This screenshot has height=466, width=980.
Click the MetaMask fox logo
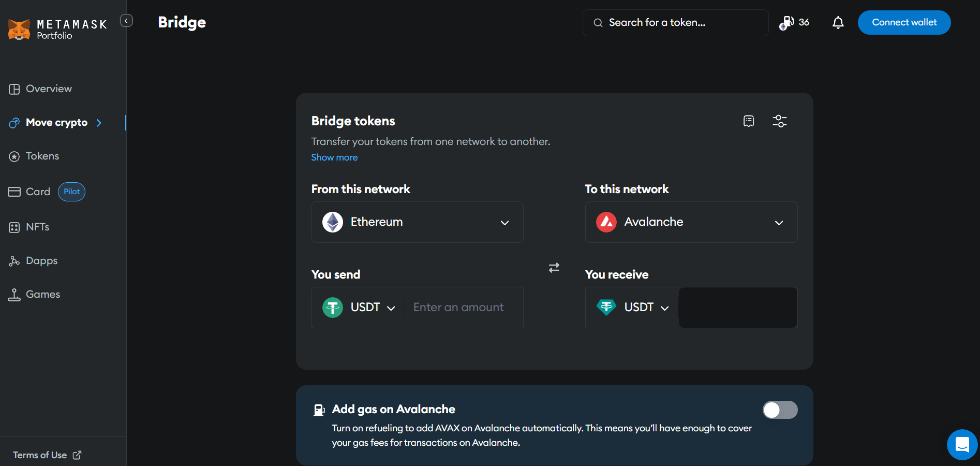point(19,30)
